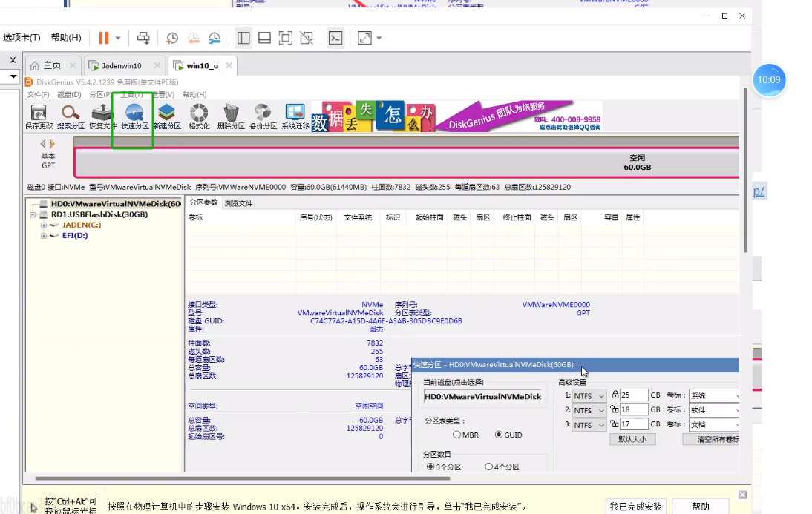The image size is (812, 514).
Task: Take a snapshot with clock-plus icon
Action: pyautogui.click(x=172, y=38)
